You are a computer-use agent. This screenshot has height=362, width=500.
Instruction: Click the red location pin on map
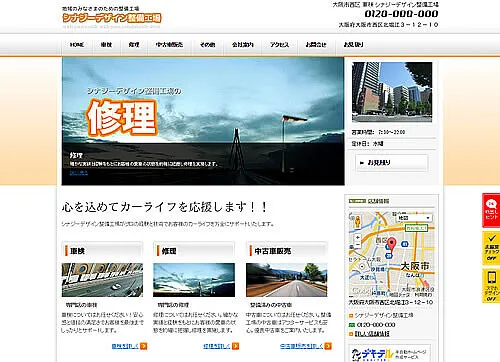392,244
